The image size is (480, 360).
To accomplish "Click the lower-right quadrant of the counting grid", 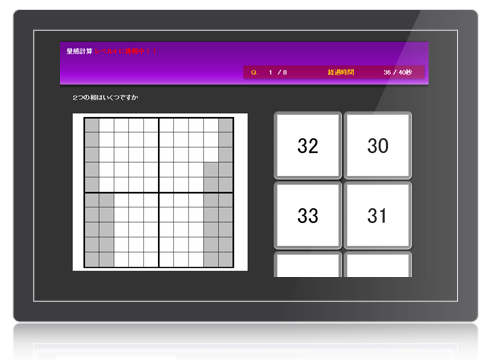I will tap(196, 230).
